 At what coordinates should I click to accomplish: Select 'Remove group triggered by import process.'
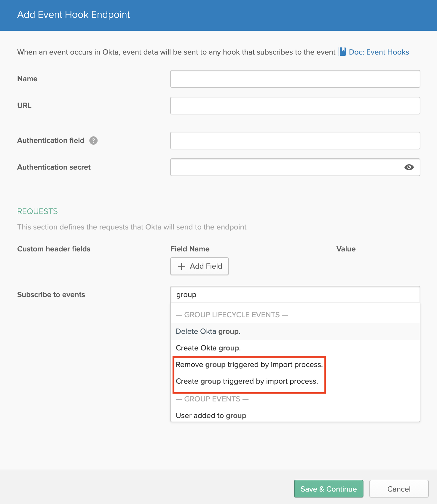tap(249, 365)
